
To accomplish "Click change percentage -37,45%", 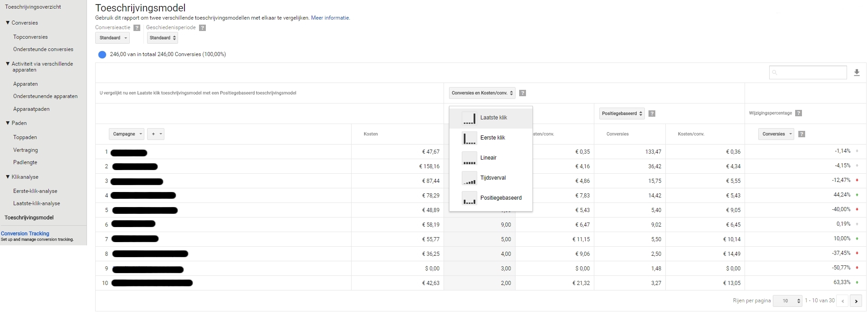I will coord(841,253).
